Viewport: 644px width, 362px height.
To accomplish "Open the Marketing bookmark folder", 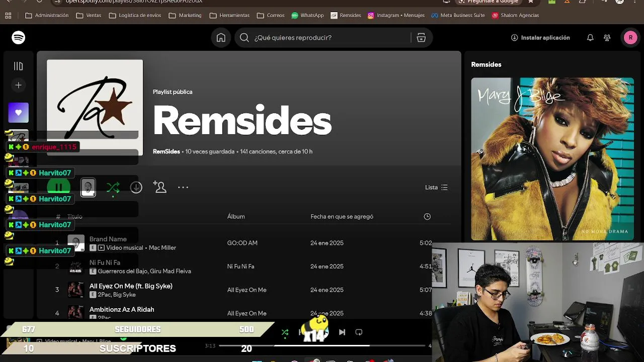I will 185,16.
